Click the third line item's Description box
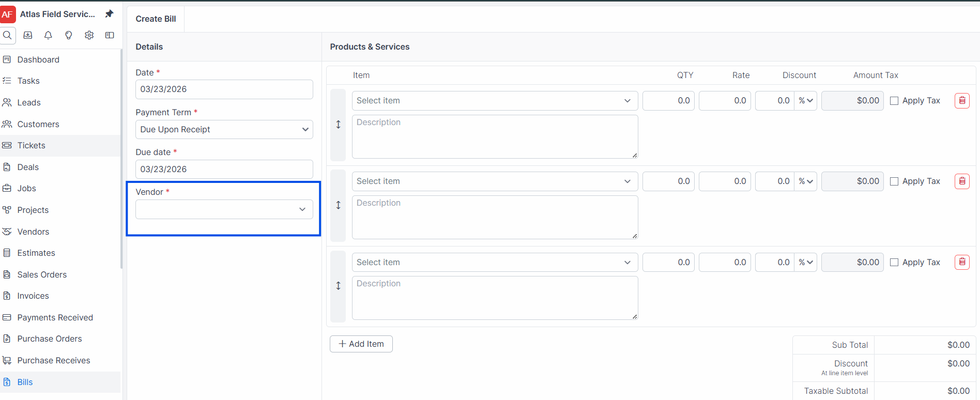980x400 pixels. [495, 298]
